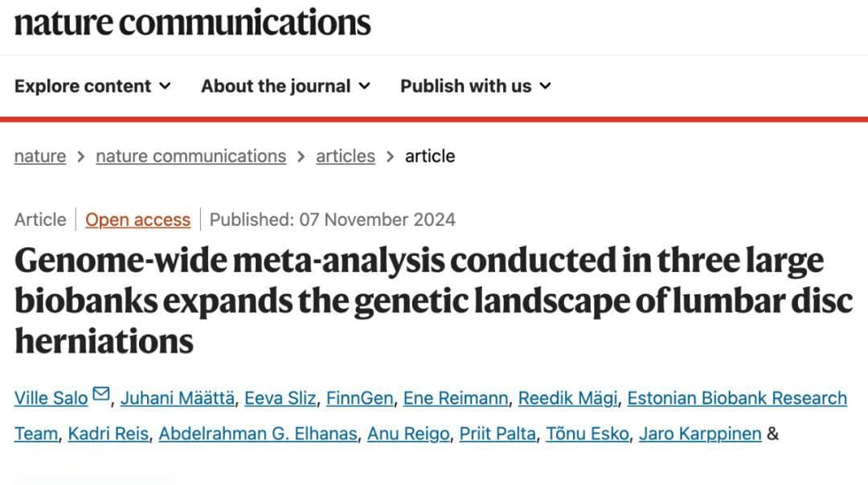Click the Open access link
868x485 pixels.
click(138, 220)
